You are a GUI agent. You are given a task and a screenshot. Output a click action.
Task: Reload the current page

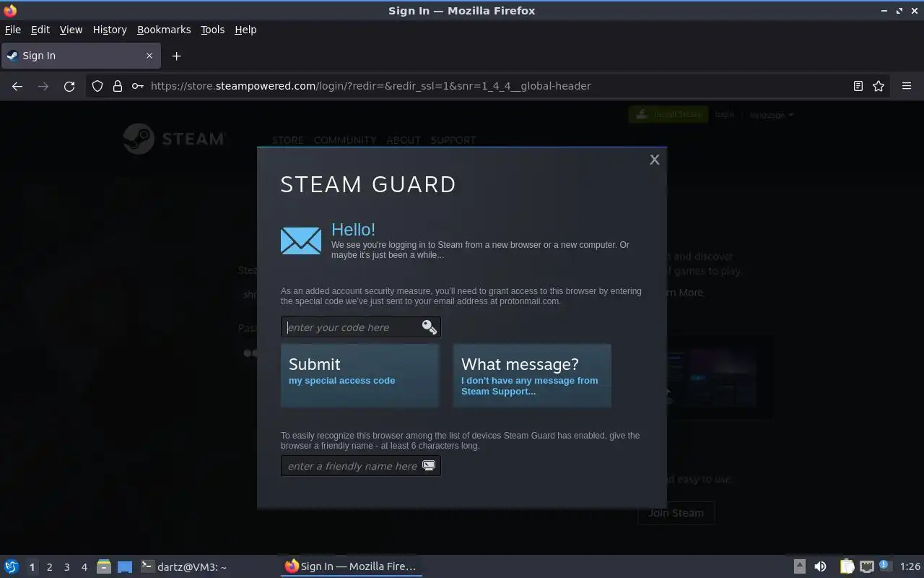point(69,86)
